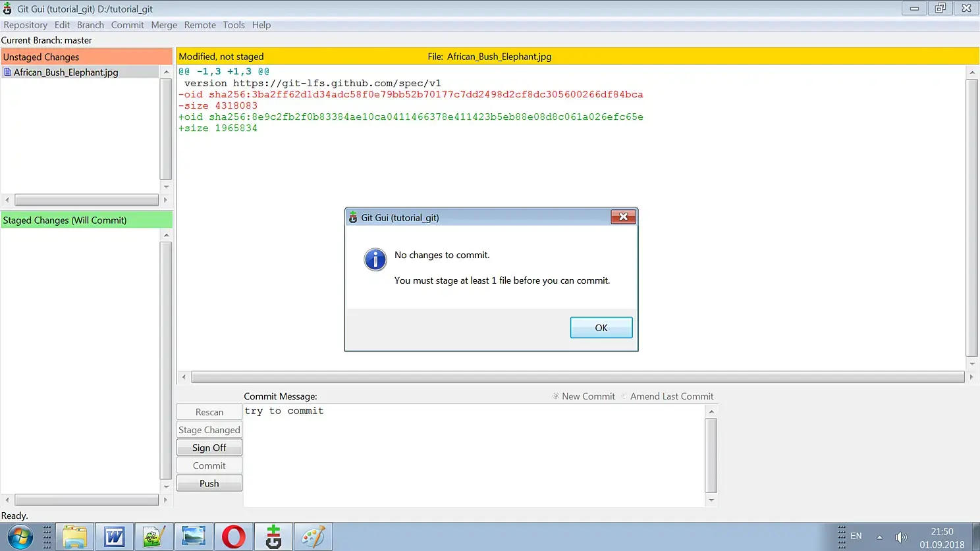The height and width of the screenshot is (551, 980).
Task: Open the Help menu
Action: point(261,25)
